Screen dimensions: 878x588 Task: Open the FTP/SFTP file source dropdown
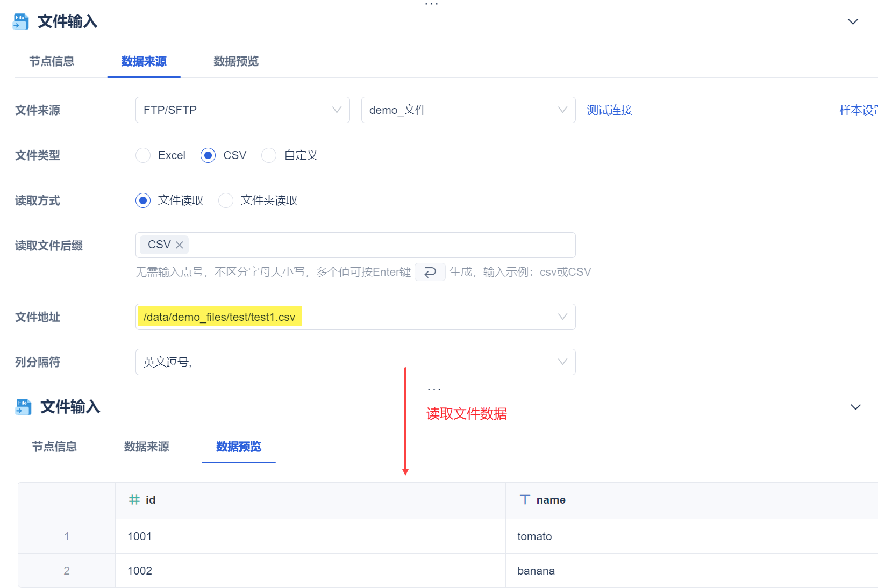tap(242, 110)
